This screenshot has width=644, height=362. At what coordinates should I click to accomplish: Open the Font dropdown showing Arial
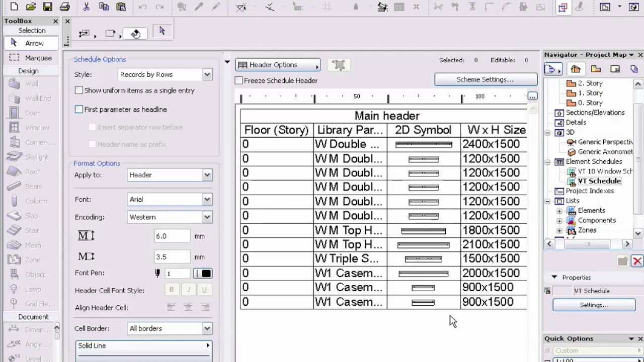170,200
